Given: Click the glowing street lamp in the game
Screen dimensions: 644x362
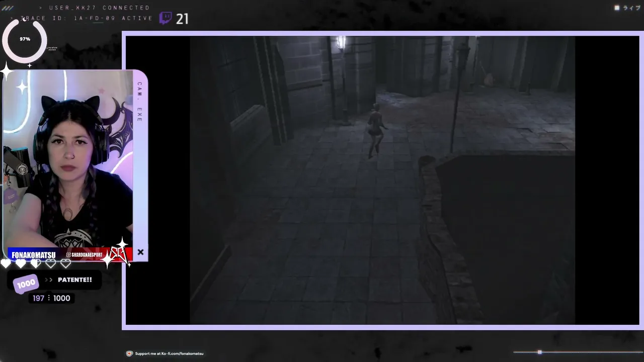Looking at the screenshot, I should pyautogui.click(x=342, y=42).
